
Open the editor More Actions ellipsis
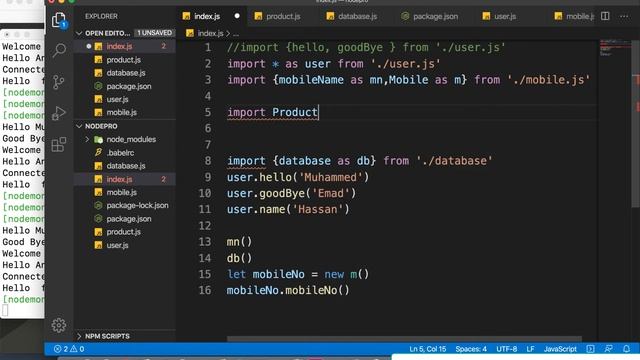pyautogui.click(x=624, y=16)
